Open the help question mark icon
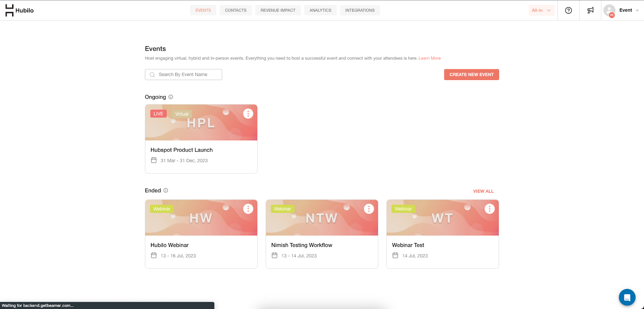The height and width of the screenshot is (309, 644). pos(568,10)
